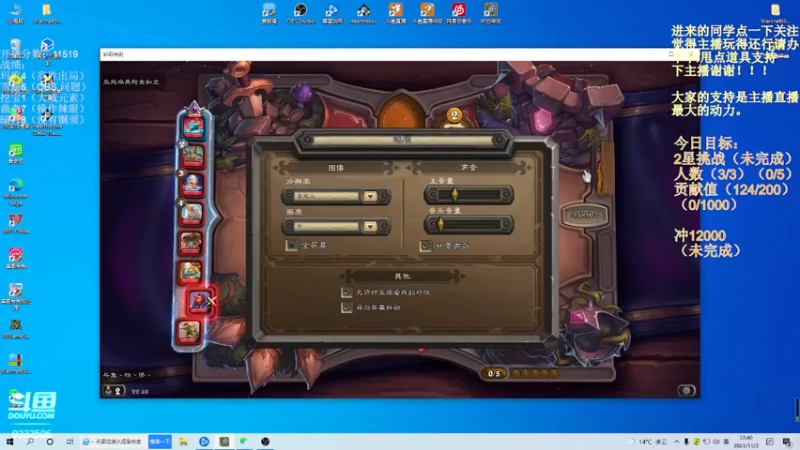Select the third-place hero portrait

click(x=192, y=185)
